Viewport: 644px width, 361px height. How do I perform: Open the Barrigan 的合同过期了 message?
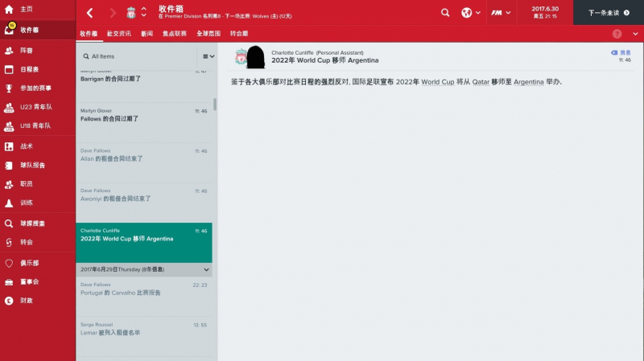pyautogui.click(x=144, y=86)
